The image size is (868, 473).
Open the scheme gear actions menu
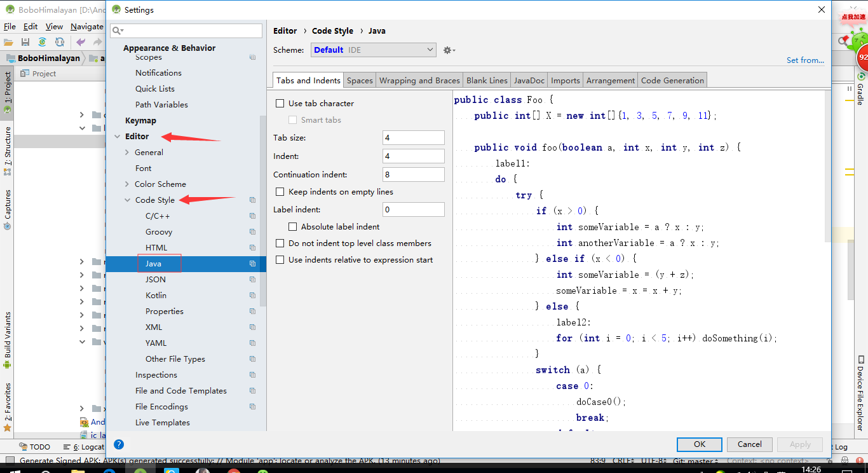(449, 50)
